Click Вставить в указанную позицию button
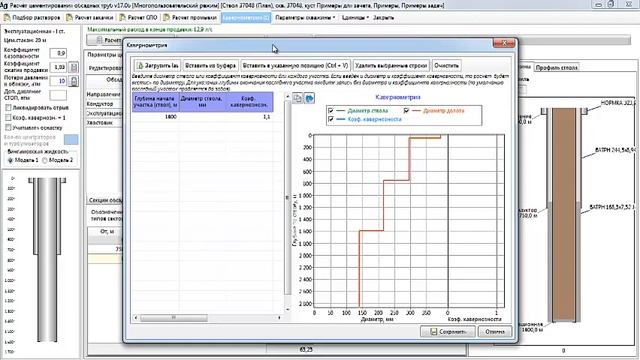640x360 pixels. point(295,65)
